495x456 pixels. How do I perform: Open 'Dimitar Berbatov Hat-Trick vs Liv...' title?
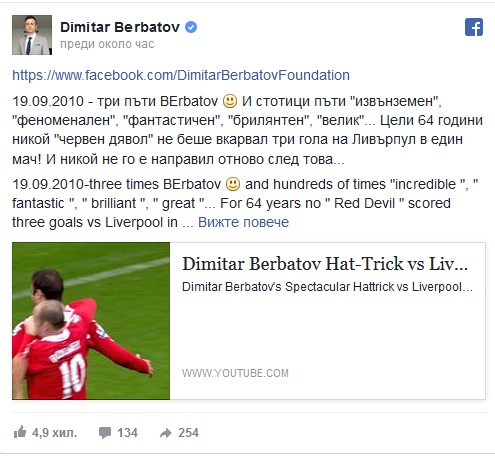coord(325,264)
